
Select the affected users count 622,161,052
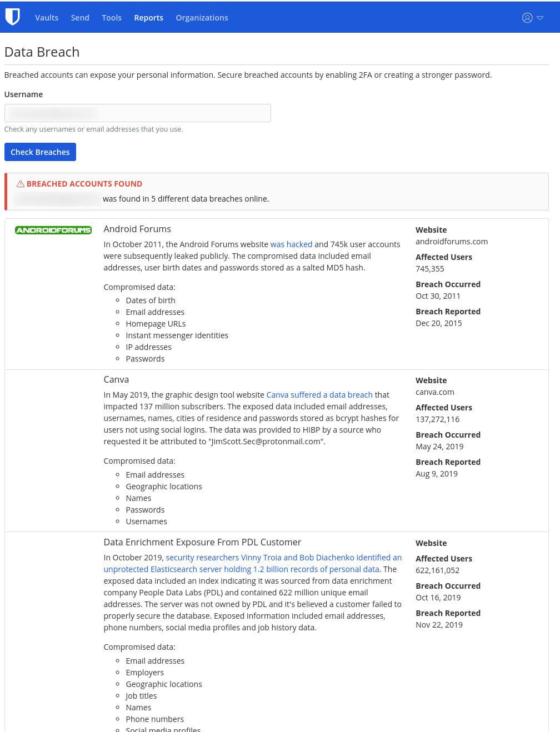pos(438,570)
